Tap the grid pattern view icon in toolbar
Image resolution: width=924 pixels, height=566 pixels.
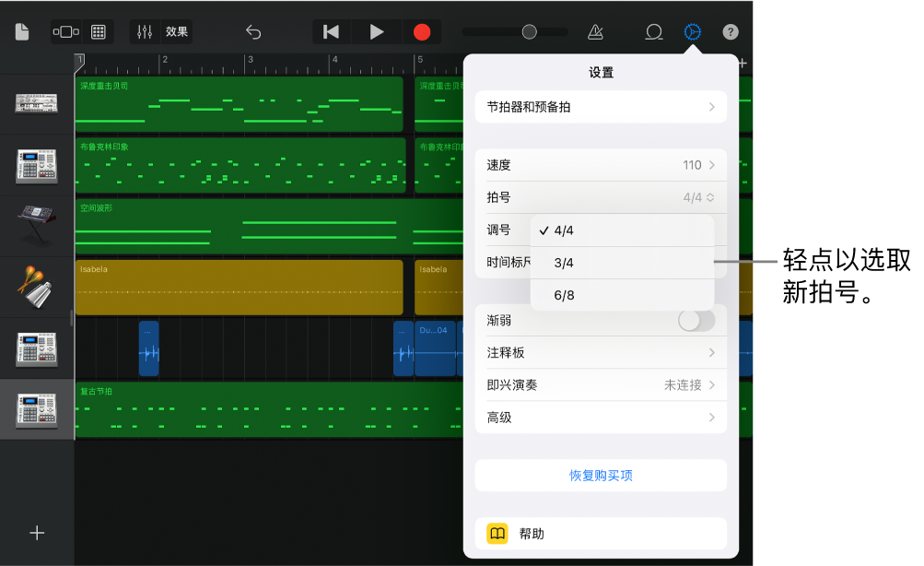[x=98, y=30]
